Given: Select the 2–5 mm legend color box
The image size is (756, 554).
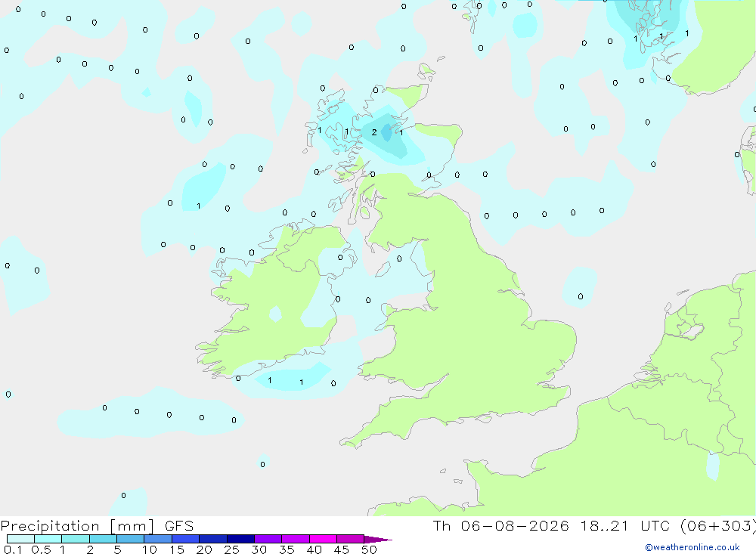Looking at the screenshot, I should coord(103,539).
